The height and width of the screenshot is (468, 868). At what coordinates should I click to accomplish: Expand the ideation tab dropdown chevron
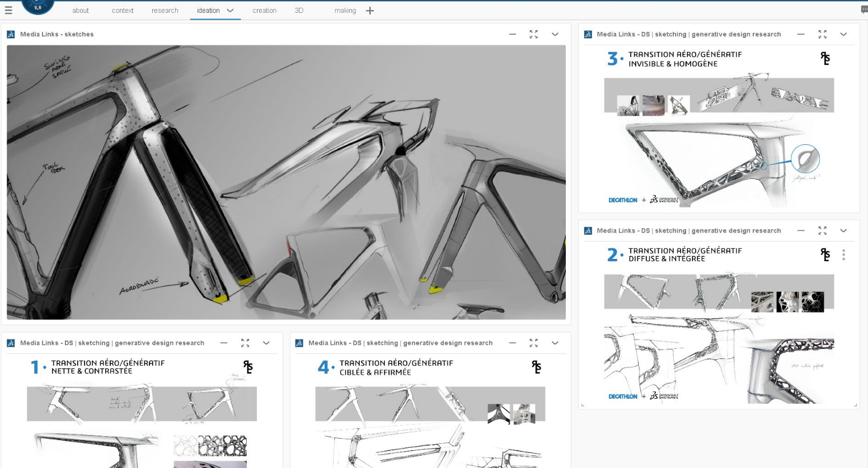pos(230,11)
